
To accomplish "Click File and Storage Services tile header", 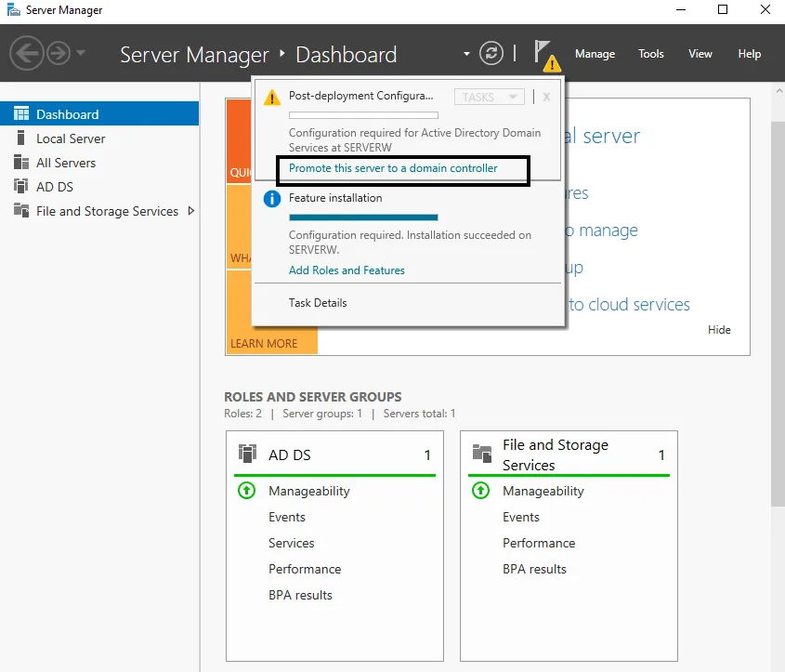I will tap(569, 455).
